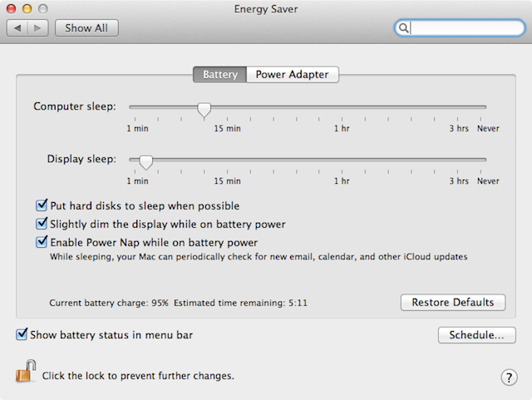
Task: Click the Show All button
Action: (x=86, y=27)
